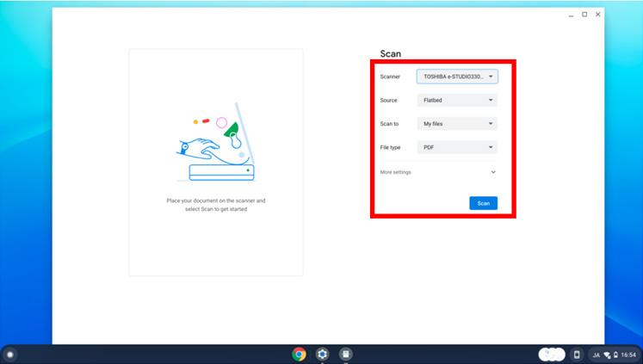Viewport: 643px width, 364px height.
Task: Open the Source dropdown set to Flatbed
Action: pyautogui.click(x=457, y=100)
